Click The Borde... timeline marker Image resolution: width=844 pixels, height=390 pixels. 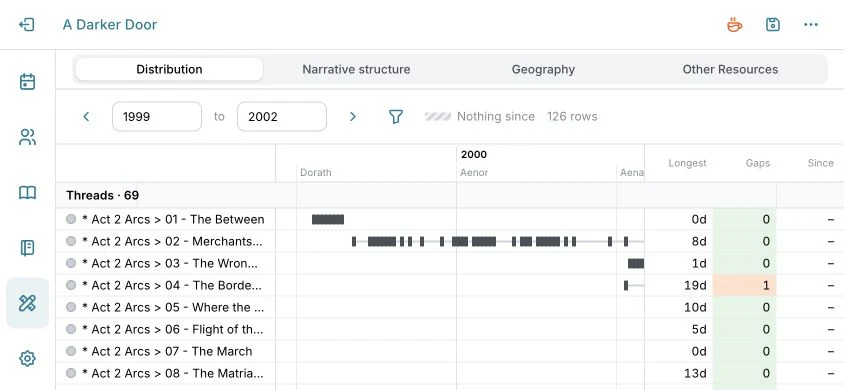[625, 285]
